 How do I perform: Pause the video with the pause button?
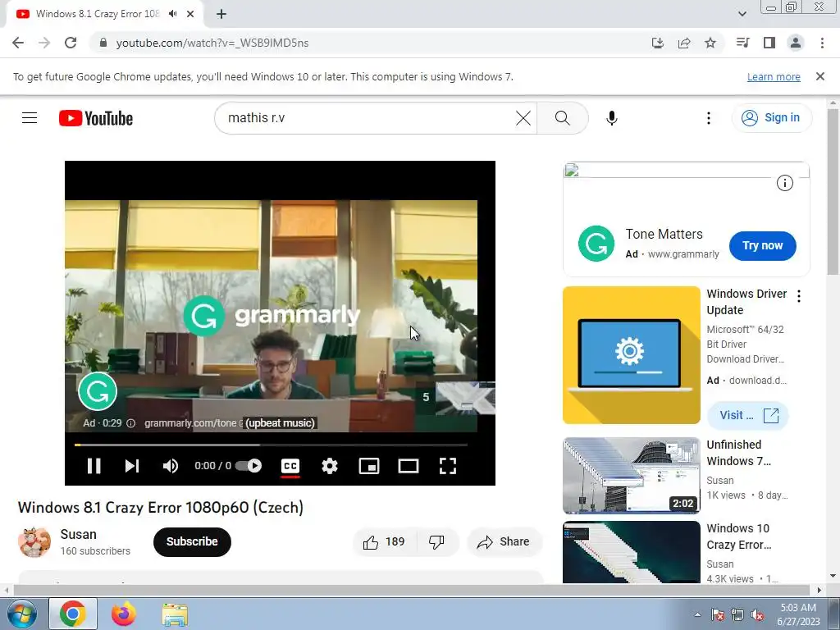coord(94,466)
